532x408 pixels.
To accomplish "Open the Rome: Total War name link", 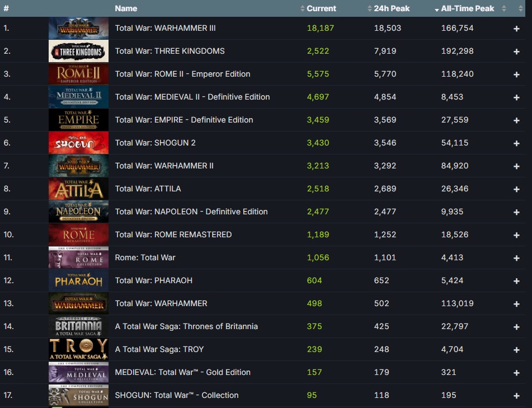I will [145, 257].
